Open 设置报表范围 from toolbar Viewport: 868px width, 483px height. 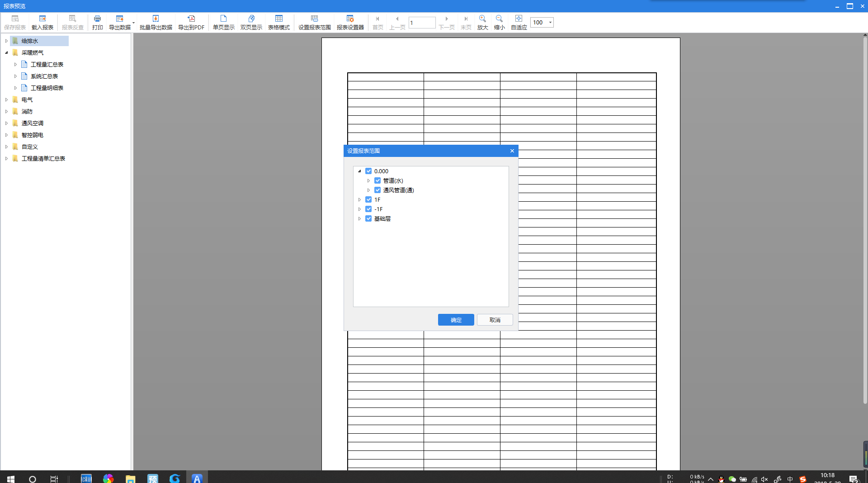click(x=315, y=22)
